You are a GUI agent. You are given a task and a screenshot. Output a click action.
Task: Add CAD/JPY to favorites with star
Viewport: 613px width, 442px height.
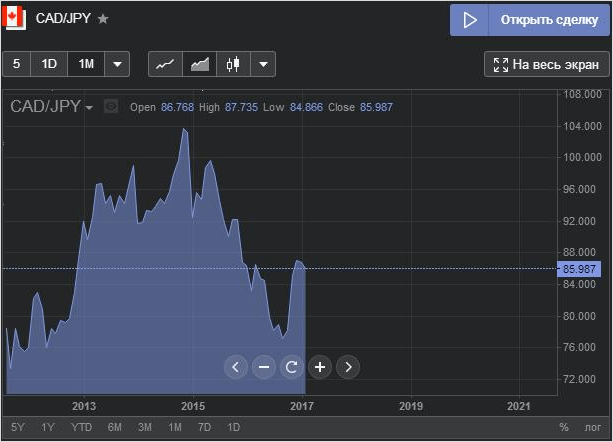pos(103,19)
